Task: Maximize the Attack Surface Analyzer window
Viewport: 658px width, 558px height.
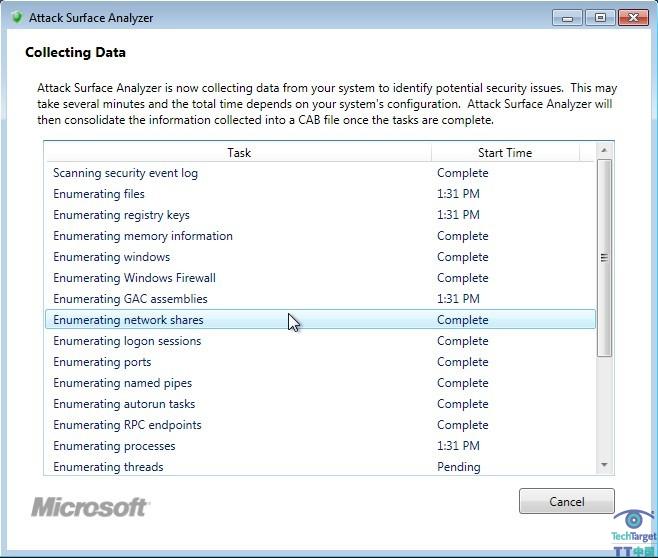Action: (600, 18)
